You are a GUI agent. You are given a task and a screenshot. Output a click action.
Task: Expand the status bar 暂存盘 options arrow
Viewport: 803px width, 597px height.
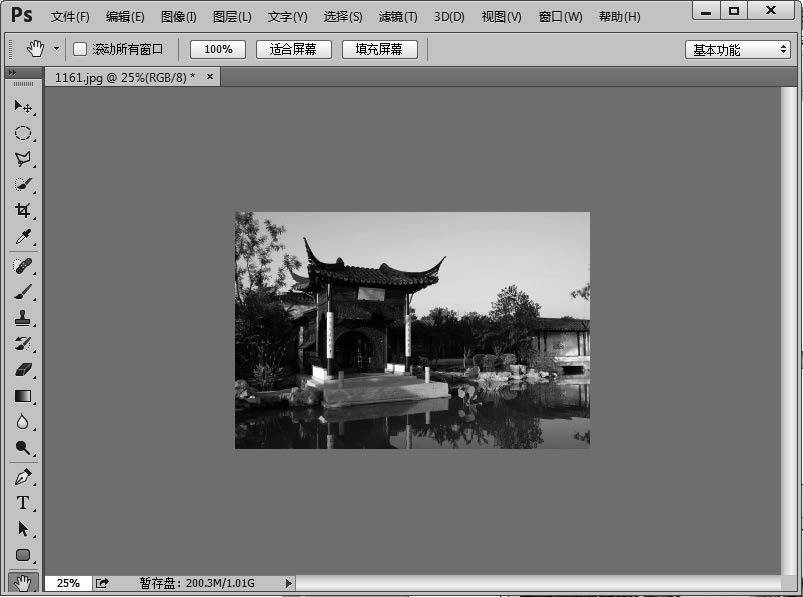point(288,582)
